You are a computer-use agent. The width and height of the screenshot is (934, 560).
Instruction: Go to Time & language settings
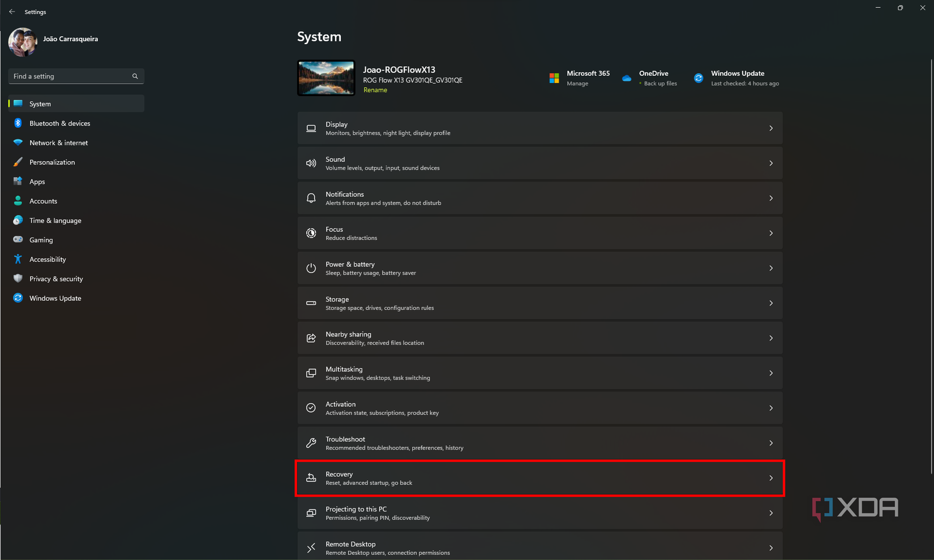click(55, 221)
